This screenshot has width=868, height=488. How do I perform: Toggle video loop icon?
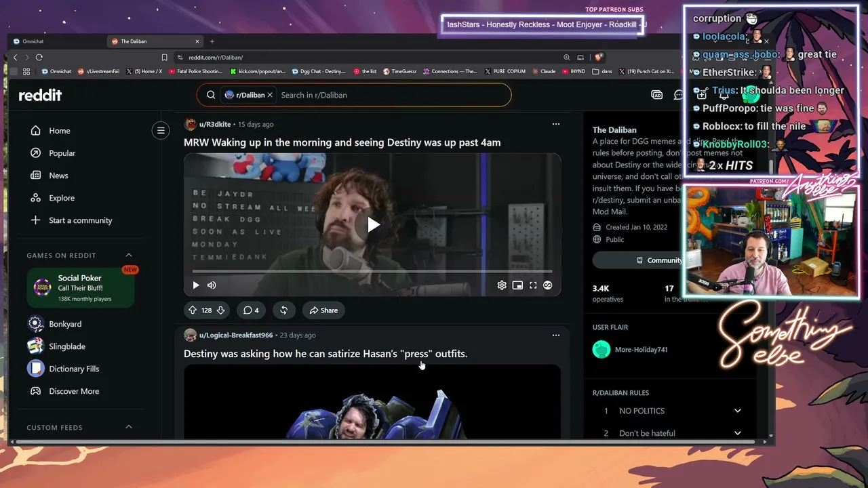(x=548, y=285)
